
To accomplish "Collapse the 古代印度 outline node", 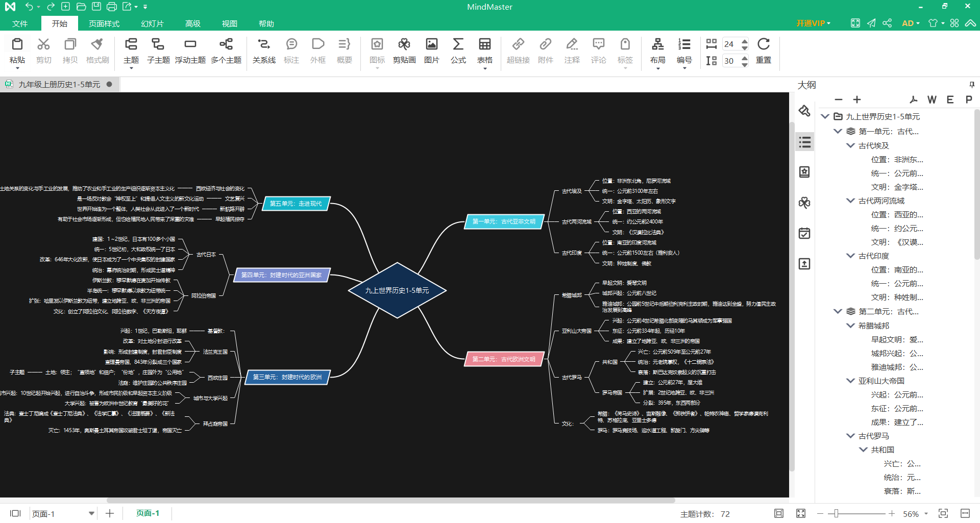I will (x=850, y=256).
